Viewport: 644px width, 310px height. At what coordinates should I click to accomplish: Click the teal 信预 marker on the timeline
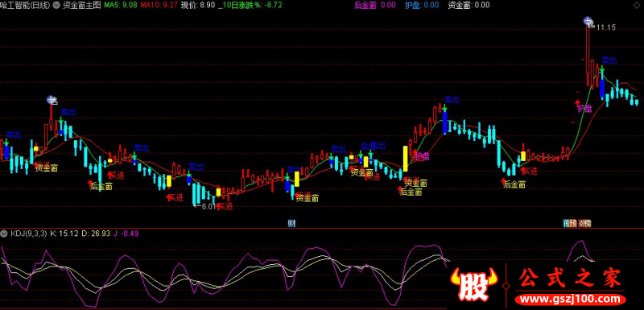pos(569,224)
